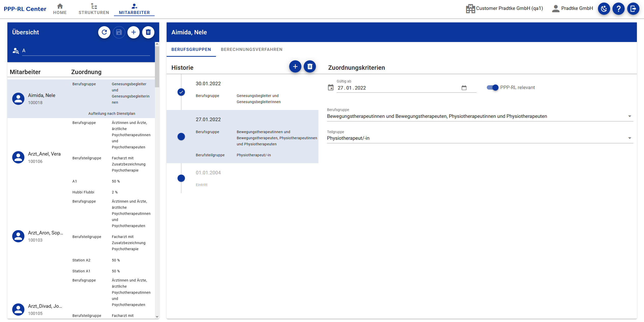
Task: Open the HOME navigation tab
Action: pos(60,9)
